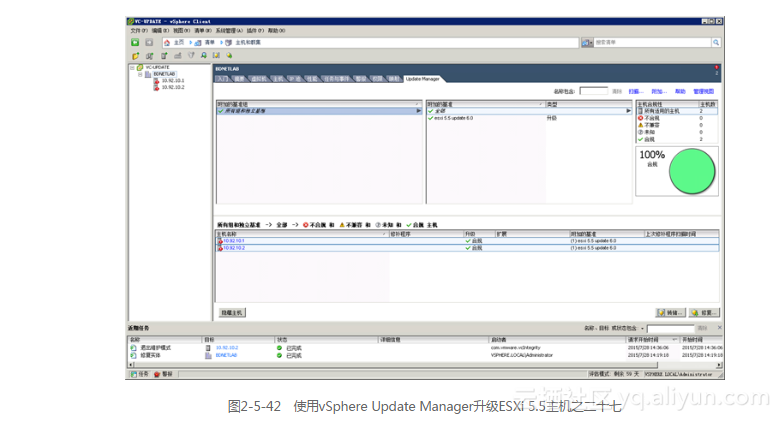Viewport: 781px width, 421px height.
Task: Select host 10.92.10.1 in the tree
Action: pyautogui.click(x=172, y=81)
